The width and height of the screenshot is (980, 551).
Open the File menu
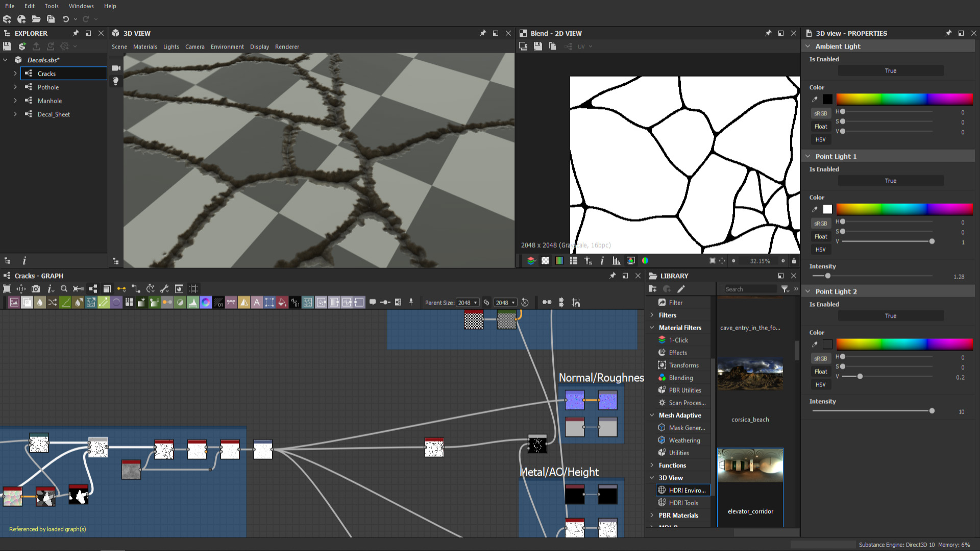click(10, 6)
